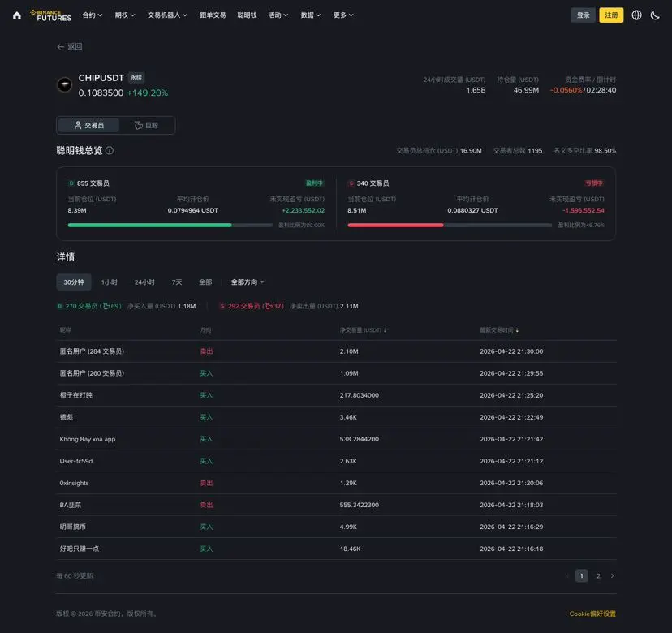
Task: Click the 永续 perpetual tag
Action: pos(136,78)
